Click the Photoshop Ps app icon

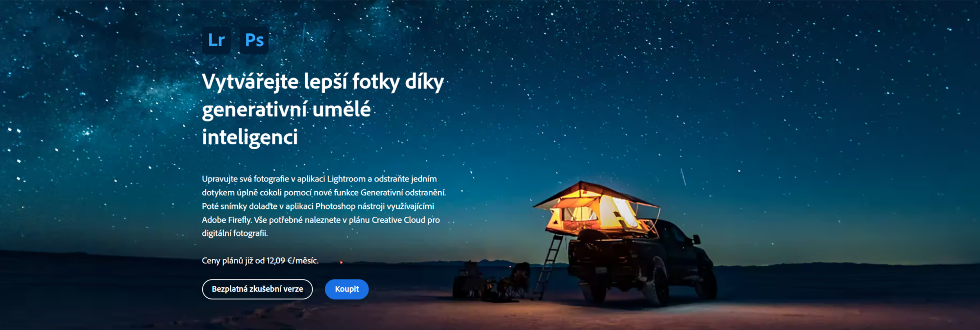pos(254,40)
